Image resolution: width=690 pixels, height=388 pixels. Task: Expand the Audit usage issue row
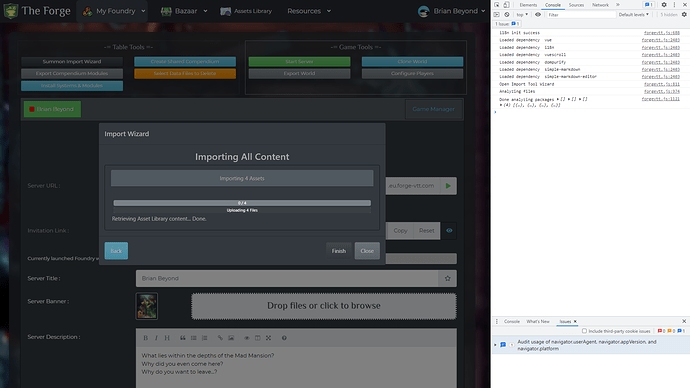coord(495,345)
